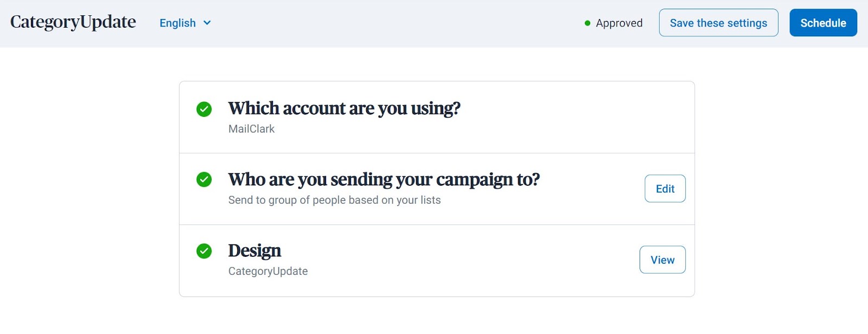
Task: Click the MailClark account name
Action: coord(251,129)
